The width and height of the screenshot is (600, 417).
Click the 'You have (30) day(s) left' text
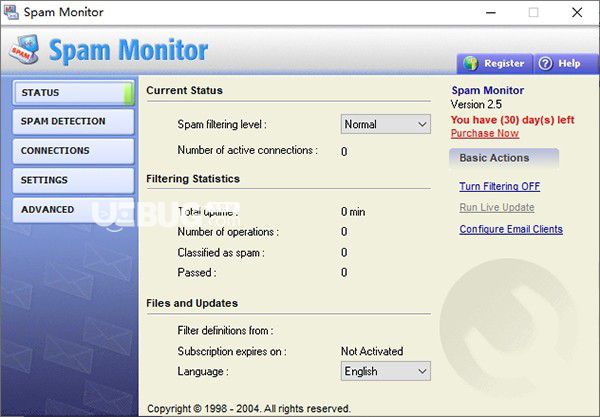coord(512,120)
